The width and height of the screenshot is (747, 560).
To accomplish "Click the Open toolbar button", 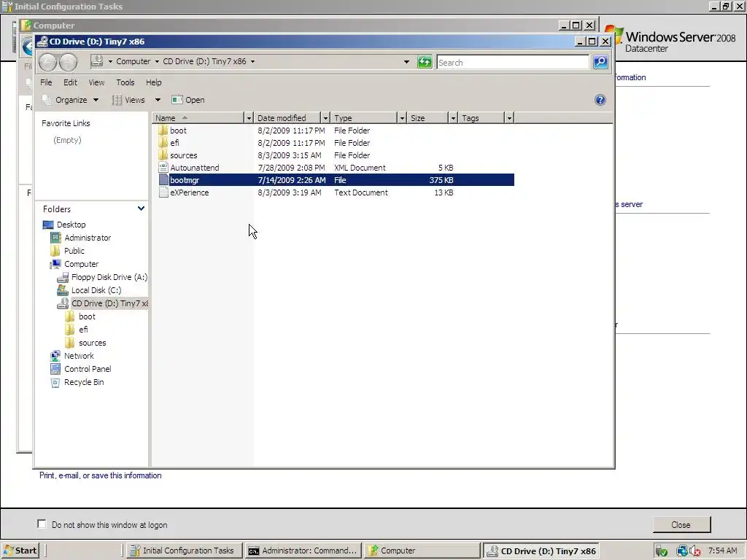I will pyautogui.click(x=188, y=100).
